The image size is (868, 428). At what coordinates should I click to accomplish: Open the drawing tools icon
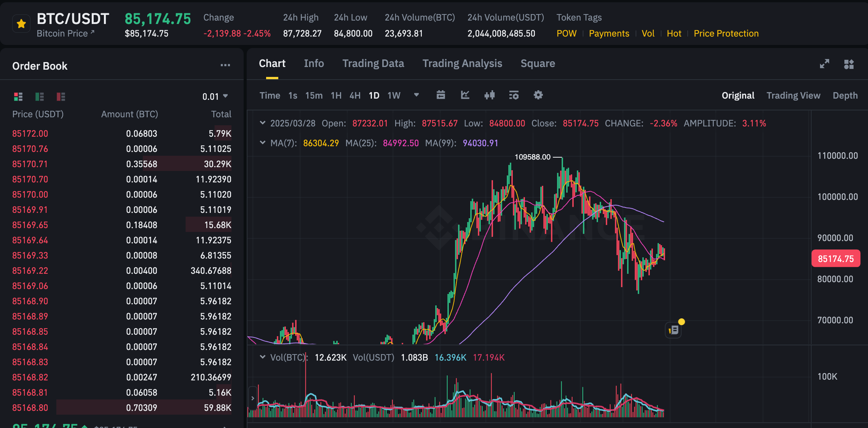tap(465, 95)
